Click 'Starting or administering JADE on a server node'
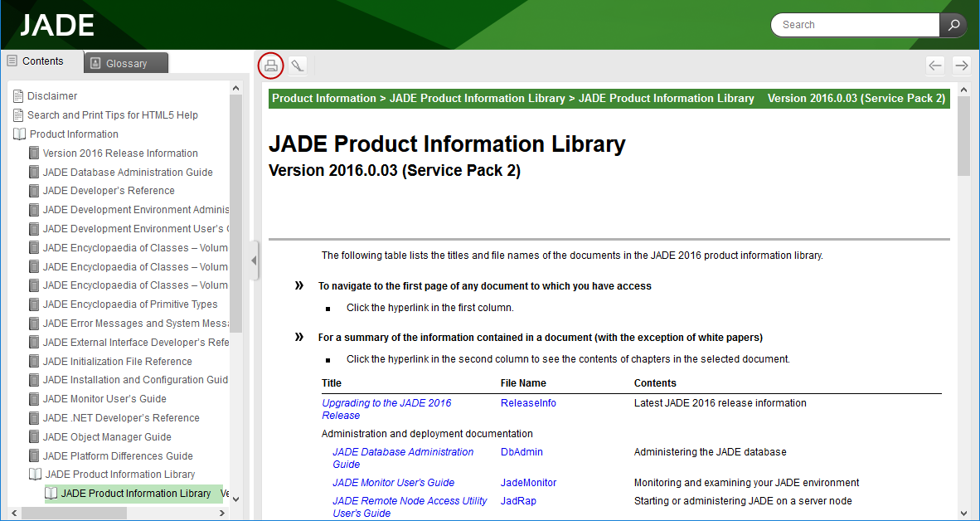Viewport: 980px width, 521px height. point(743,501)
